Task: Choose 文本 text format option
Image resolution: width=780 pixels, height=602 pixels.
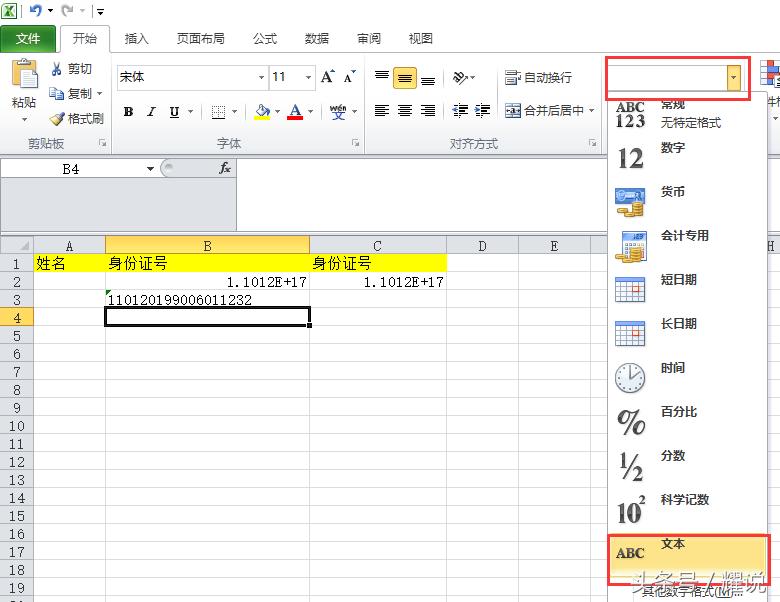Action: [x=687, y=554]
